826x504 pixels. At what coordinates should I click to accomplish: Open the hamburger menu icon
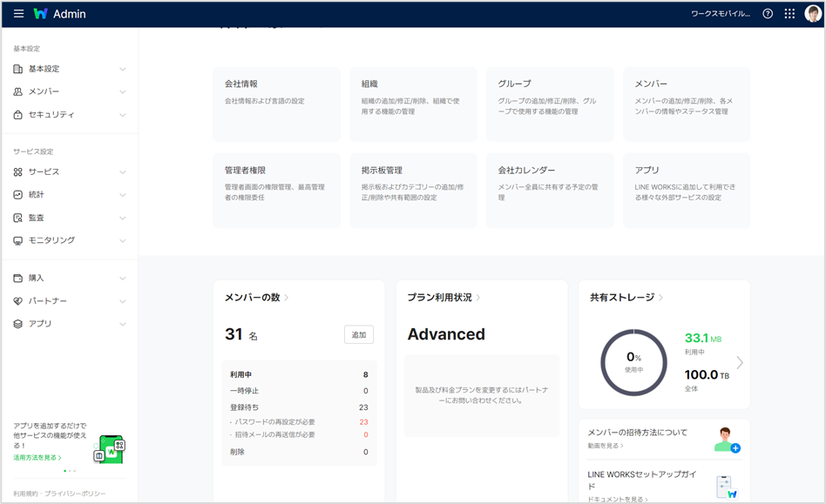point(18,14)
